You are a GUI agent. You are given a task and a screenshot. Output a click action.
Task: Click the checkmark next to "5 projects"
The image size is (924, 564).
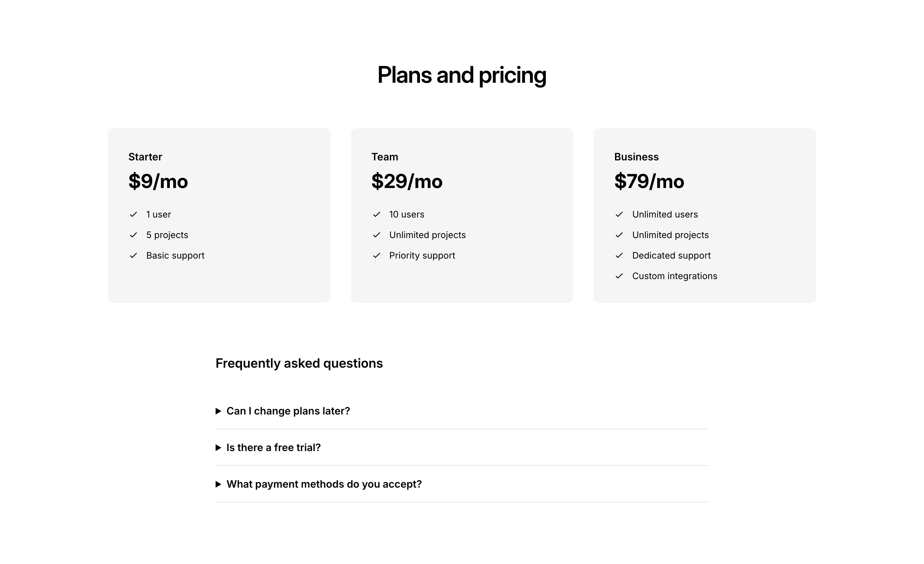pos(133,235)
